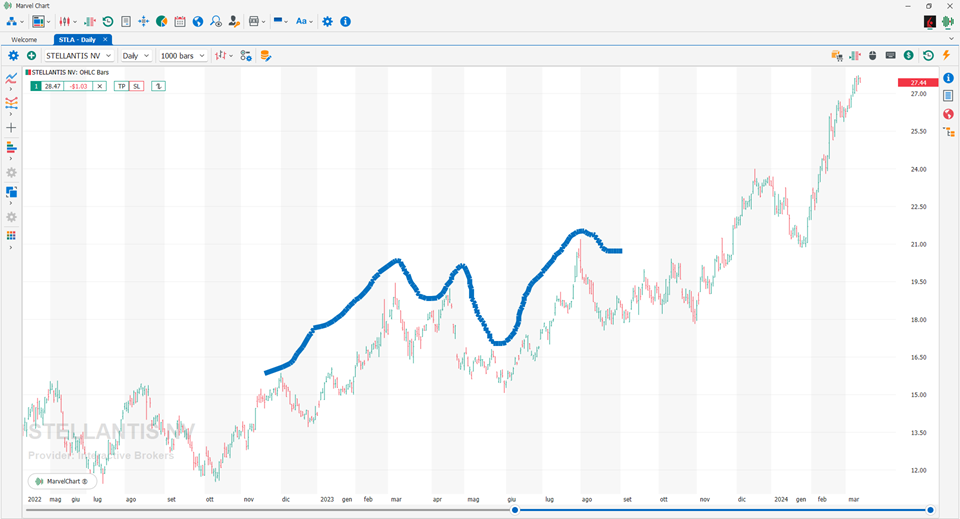This screenshot has height=519, width=960.
Task: Close the STLA - Daily tab
Action: coord(105,39)
